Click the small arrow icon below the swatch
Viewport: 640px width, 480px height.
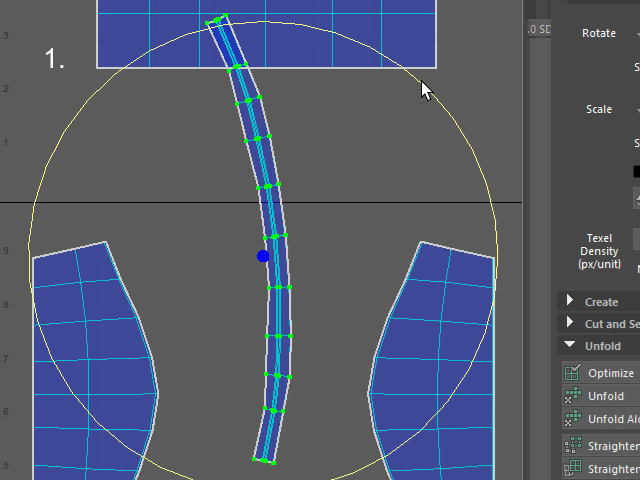[x=636, y=199]
